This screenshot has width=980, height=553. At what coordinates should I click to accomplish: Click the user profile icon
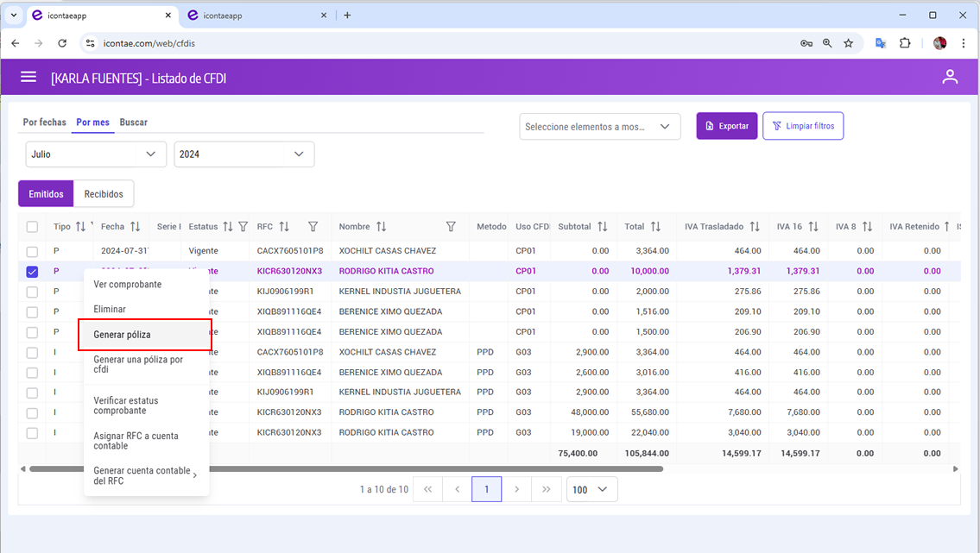(x=950, y=77)
